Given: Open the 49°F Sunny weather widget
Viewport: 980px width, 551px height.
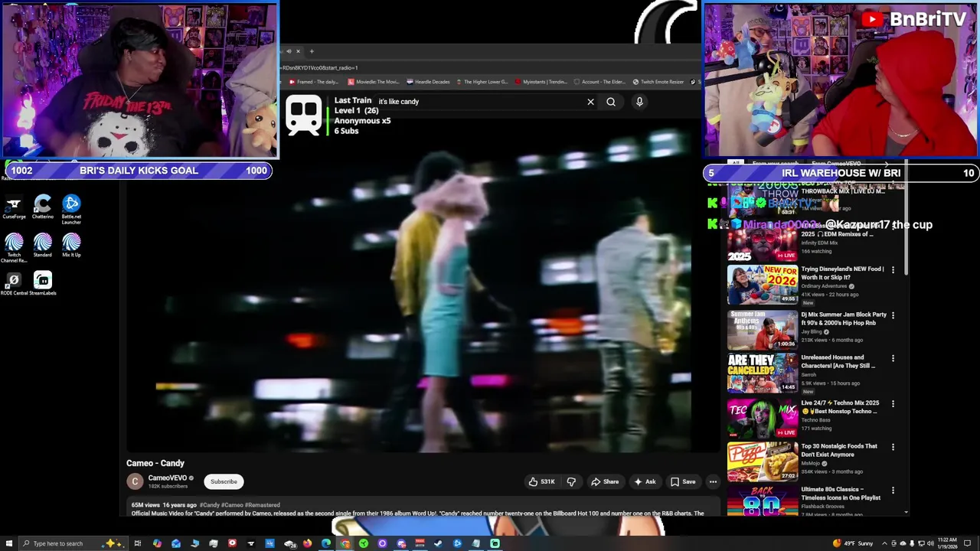Looking at the screenshot, I should pos(853,543).
